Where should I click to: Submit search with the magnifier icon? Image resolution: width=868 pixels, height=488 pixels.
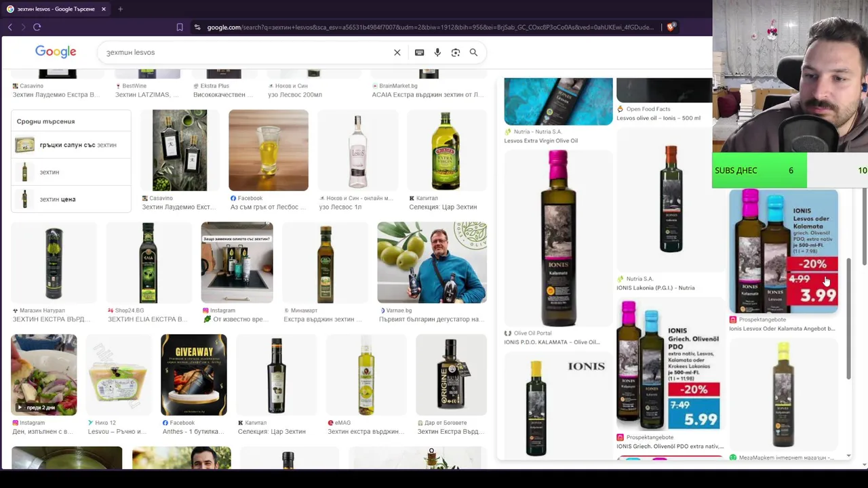474,52
